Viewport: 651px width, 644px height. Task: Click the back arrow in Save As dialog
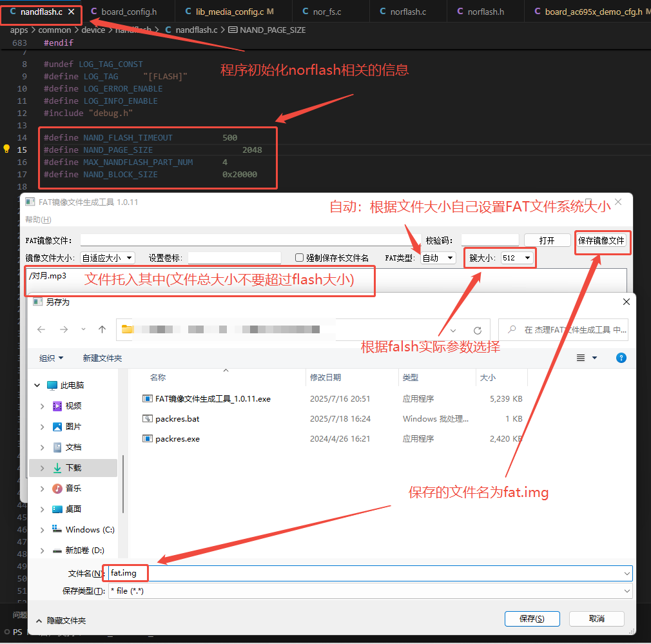tap(41, 329)
